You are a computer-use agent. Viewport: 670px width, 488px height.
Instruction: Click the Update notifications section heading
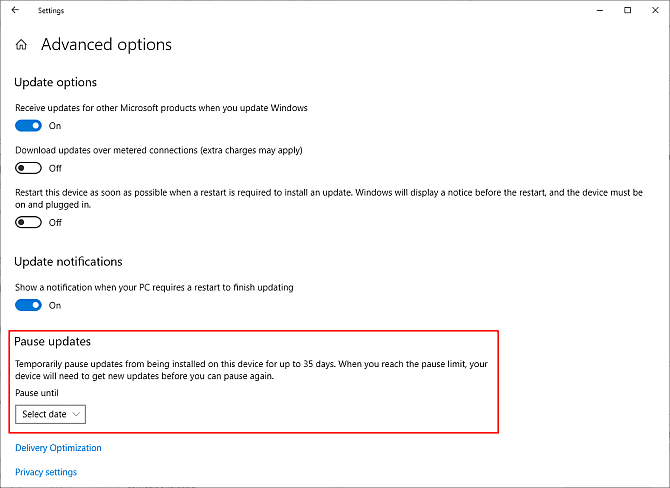pyautogui.click(x=68, y=262)
